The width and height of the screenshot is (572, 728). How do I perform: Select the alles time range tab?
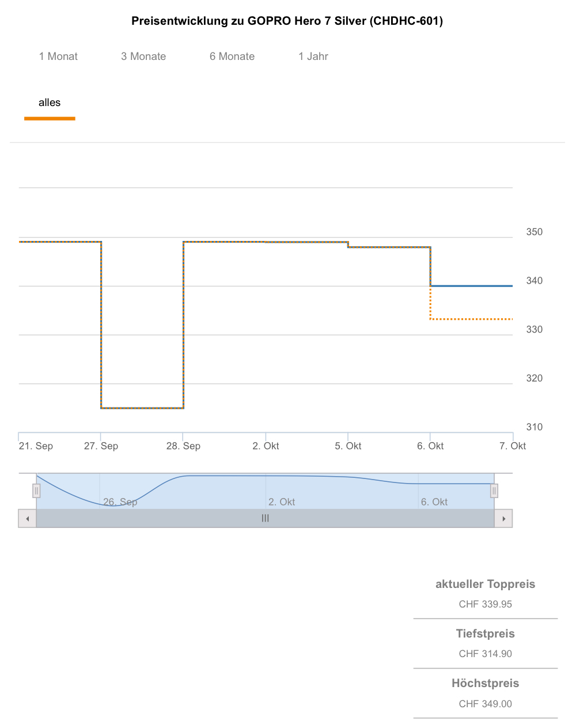coord(50,103)
